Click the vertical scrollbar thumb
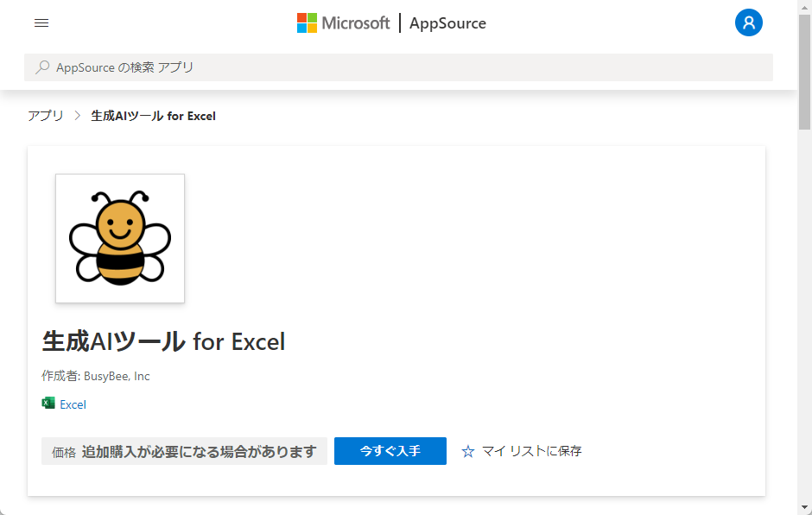812x515 pixels. click(804, 69)
